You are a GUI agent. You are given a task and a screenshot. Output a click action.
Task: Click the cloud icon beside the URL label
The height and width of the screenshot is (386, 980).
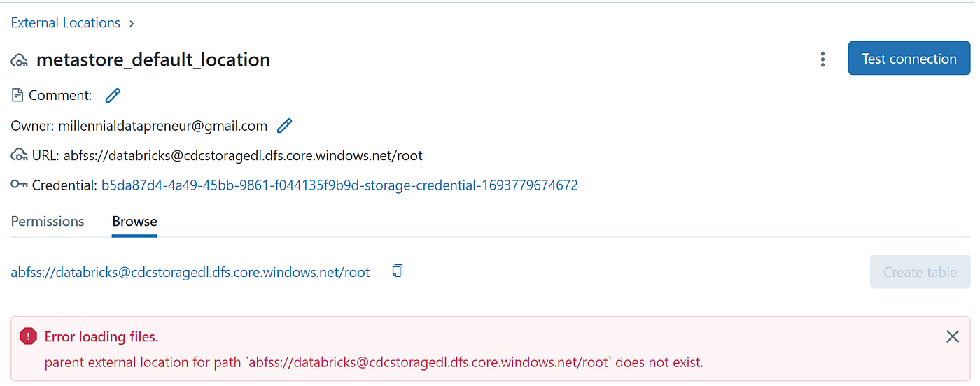[20, 155]
